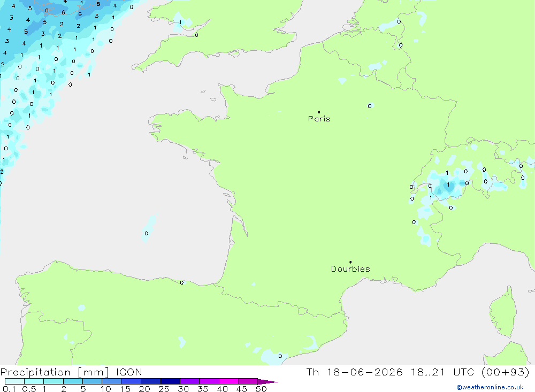Pick the legend swatch between 45 and 50
The image size is (535, 392).
click(248, 381)
